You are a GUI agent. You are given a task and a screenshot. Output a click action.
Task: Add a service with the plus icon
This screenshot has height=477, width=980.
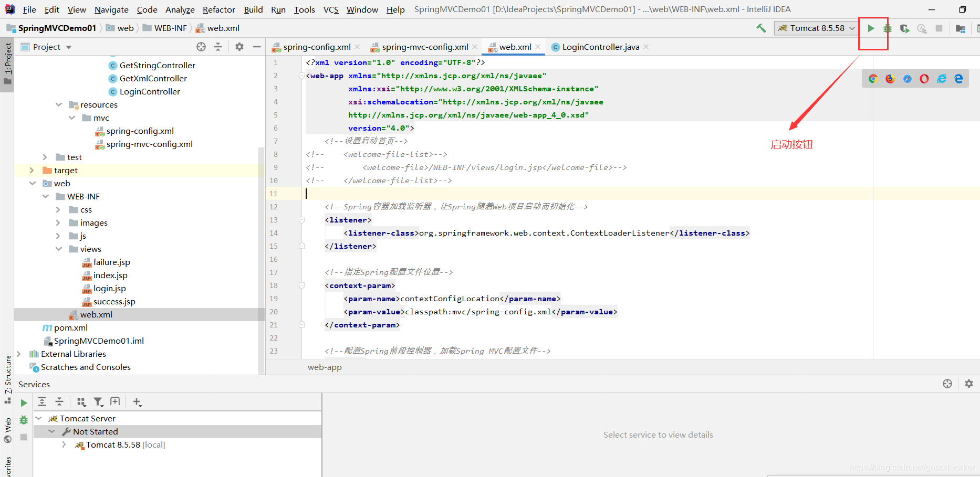click(x=137, y=402)
